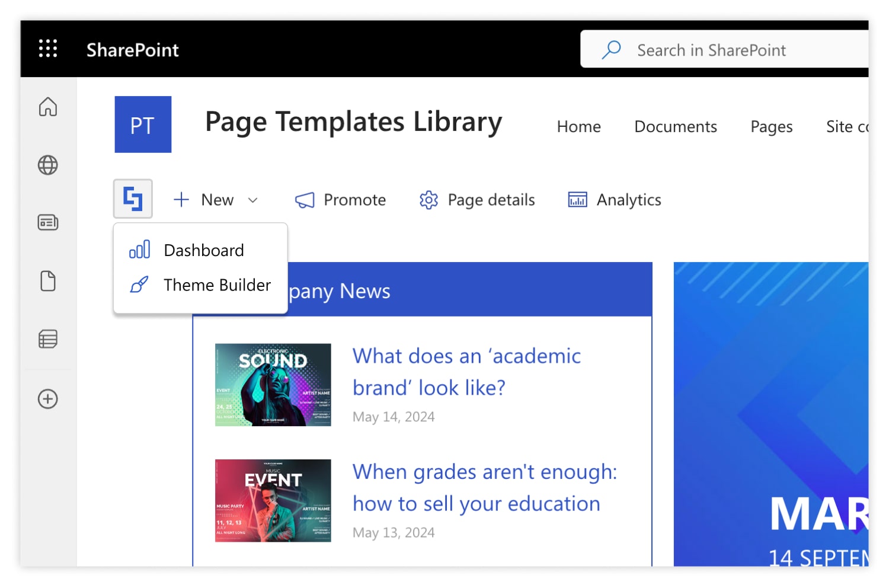Go to the Documents navigation tab
Viewport: 889px width, 588px height.
676,127
